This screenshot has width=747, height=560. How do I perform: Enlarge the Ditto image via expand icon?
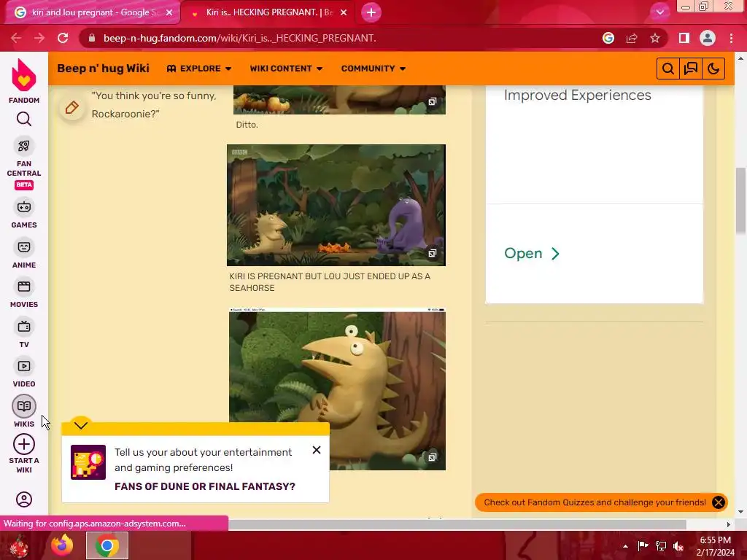pyautogui.click(x=432, y=101)
